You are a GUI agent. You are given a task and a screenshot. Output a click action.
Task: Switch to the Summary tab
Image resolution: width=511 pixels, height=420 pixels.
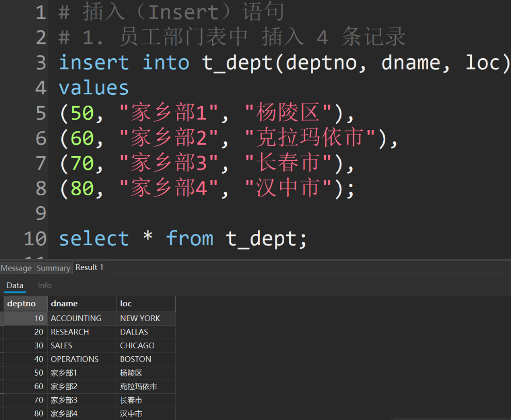54,268
